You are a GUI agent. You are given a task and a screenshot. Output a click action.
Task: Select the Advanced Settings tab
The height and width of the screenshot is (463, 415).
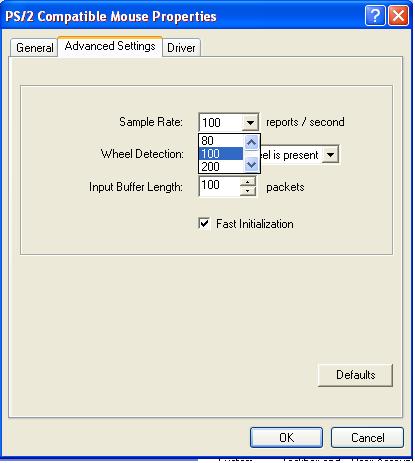pyautogui.click(x=110, y=46)
